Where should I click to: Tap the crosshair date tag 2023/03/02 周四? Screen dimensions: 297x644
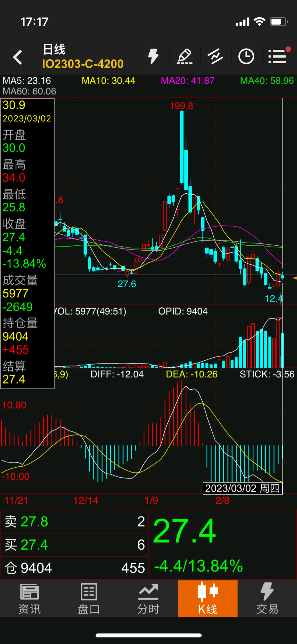tap(242, 488)
